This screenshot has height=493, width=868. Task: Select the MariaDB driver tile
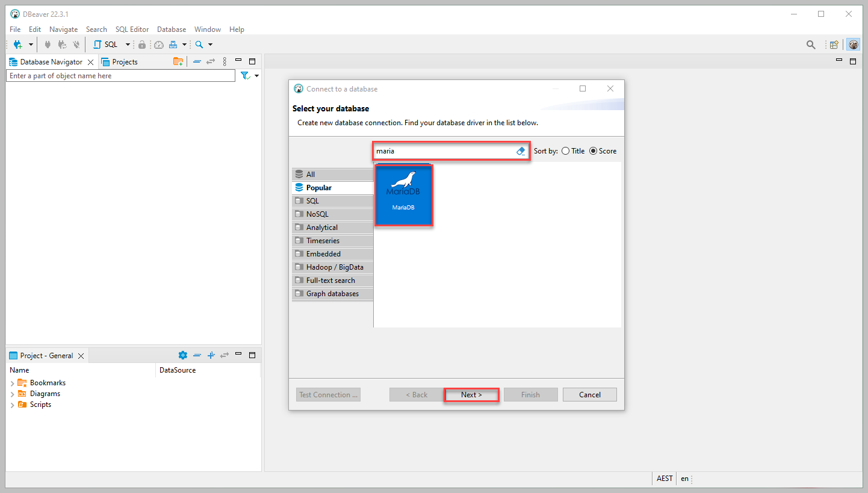[x=403, y=195]
